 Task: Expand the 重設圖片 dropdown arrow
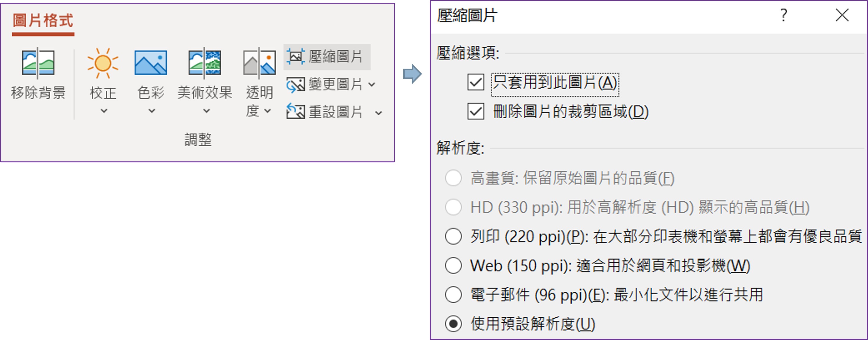pyautogui.click(x=379, y=113)
